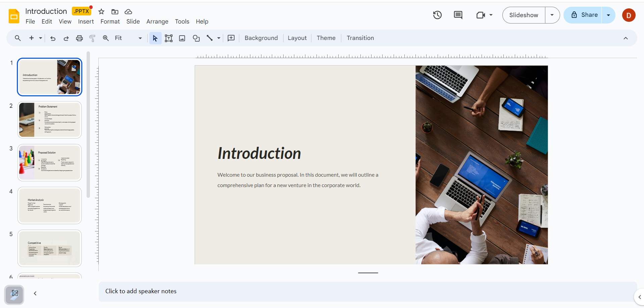Screen dimensions: 644x308
Task: Click the Introduction slide title text
Action: [259, 153]
